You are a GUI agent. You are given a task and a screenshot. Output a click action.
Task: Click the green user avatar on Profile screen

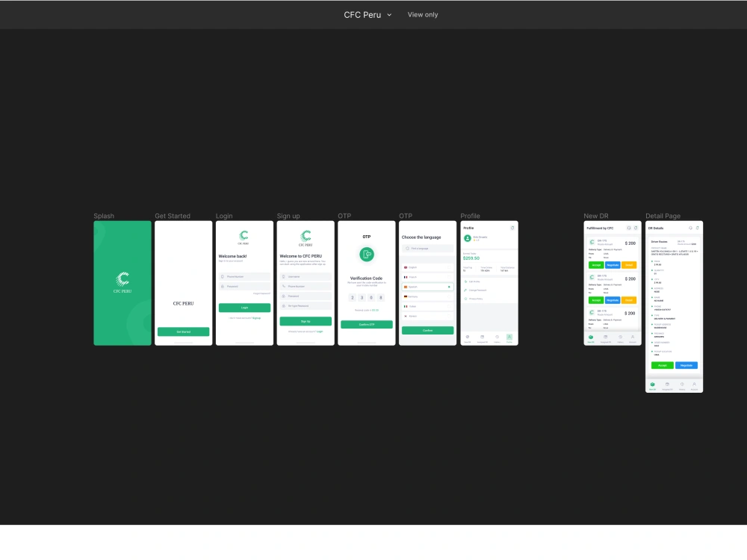(468, 238)
